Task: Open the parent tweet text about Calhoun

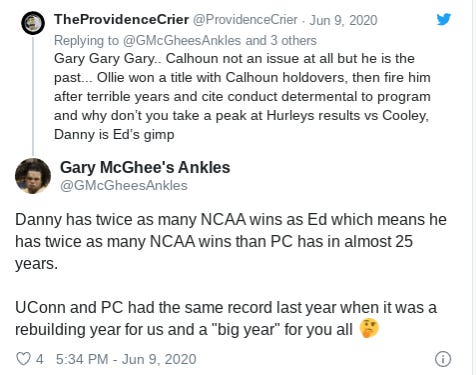Action: 242,96
